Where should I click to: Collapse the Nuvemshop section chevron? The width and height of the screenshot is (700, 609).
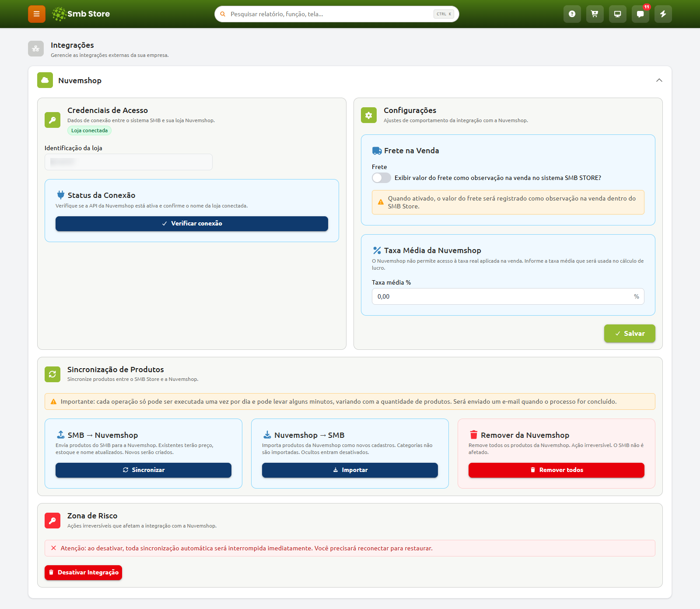click(659, 80)
